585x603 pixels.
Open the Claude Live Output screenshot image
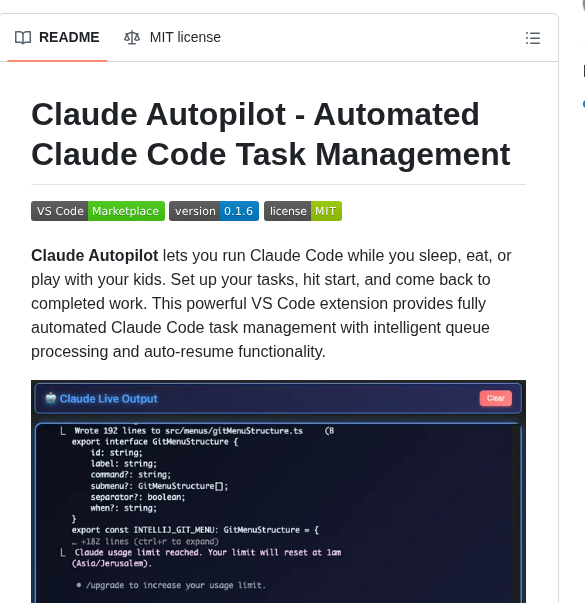coord(278,491)
